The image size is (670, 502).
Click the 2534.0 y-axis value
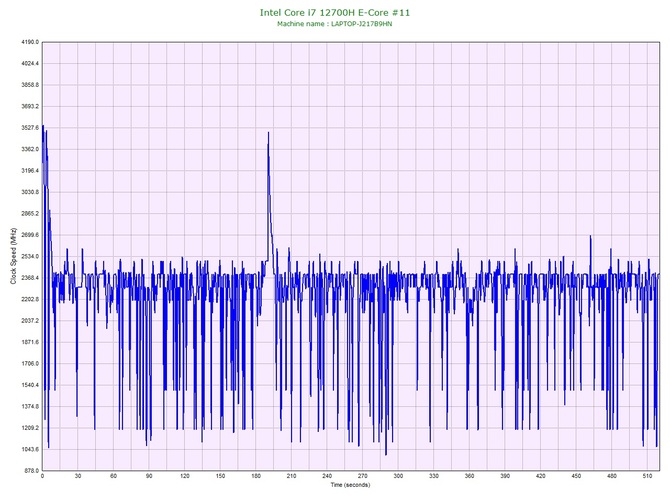pyautogui.click(x=30, y=256)
